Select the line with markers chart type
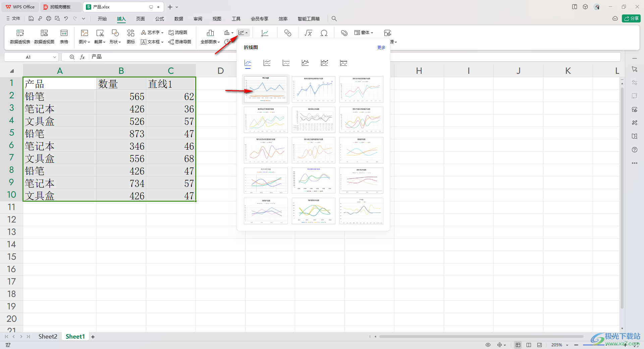This screenshot has height=349, width=644. pyautogui.click(x=305, y=63)
